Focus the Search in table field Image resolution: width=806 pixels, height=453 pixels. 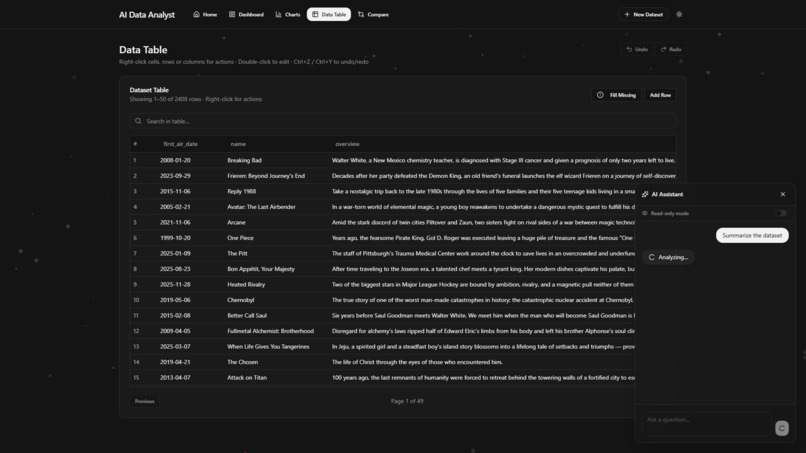point(403,121)
